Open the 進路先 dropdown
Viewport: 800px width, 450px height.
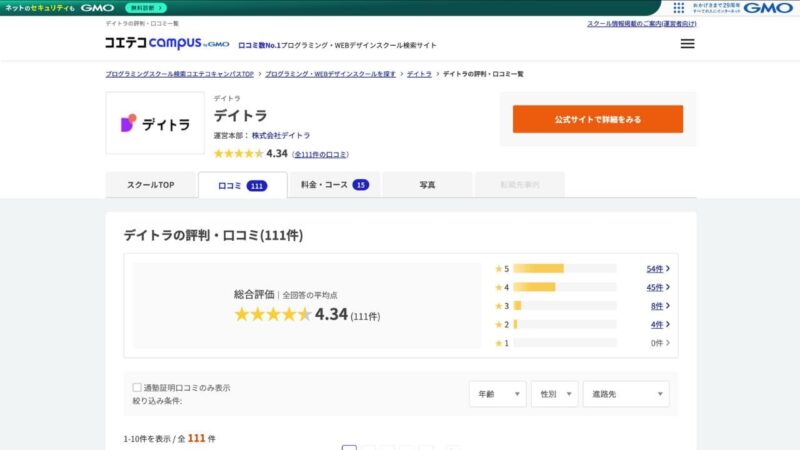click(x=626, y=394)
